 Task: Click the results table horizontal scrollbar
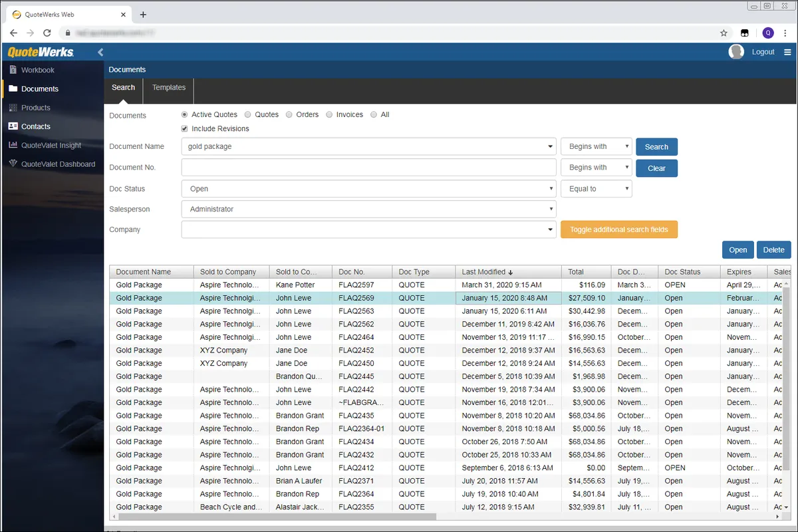coord(276,516)
